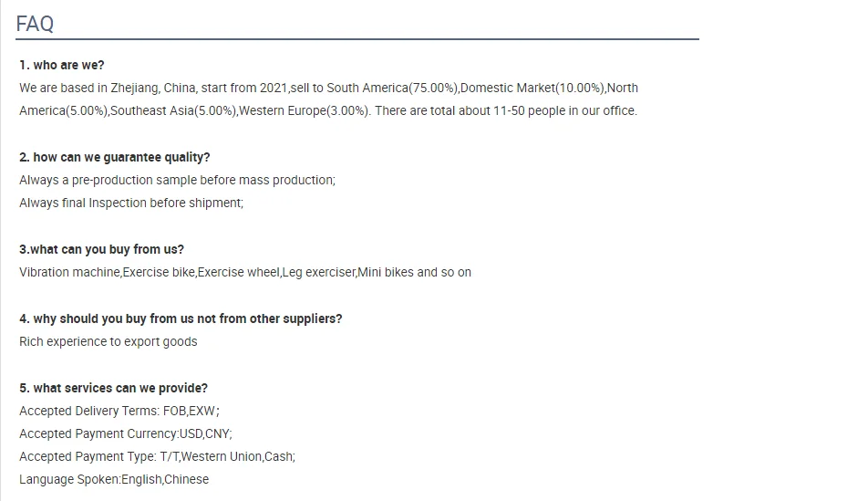The width and height of the screenshot is (868, 501).
Task: Click the FAQ section heading
Action: (35, 24)
